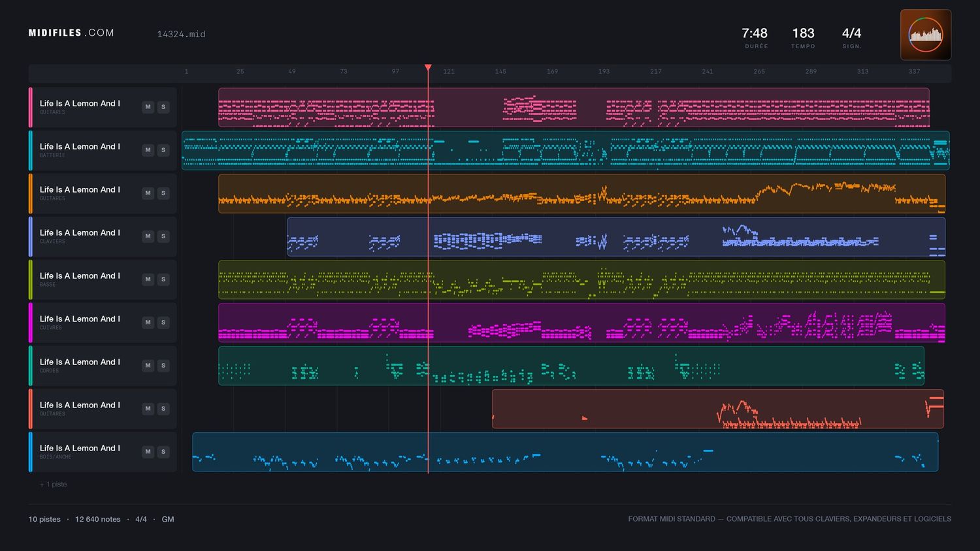Jump to measure 217 on ruler
Screen dimensions: 980x551
click(656, 72)
